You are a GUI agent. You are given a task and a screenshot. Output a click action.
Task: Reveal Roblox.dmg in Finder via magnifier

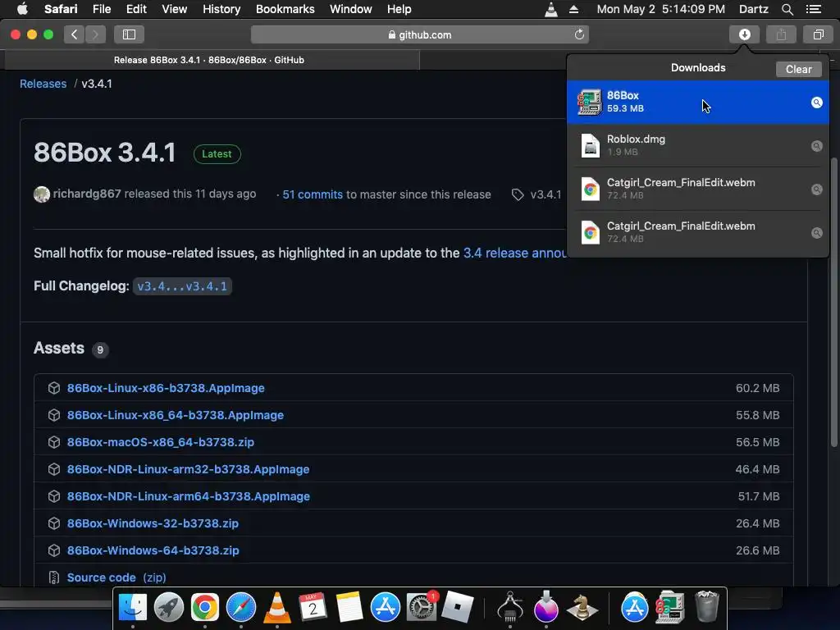[x=816, y=146]
